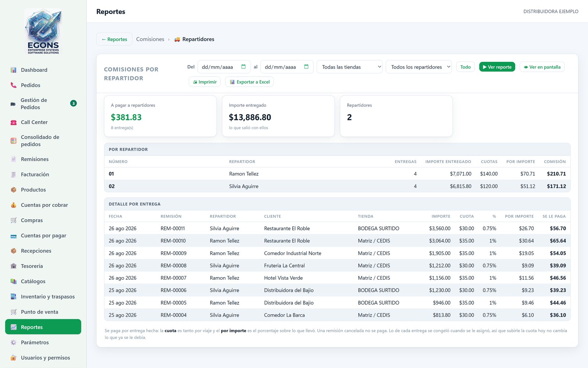This screenshot has height=368, width=588.
Task: Click the Del start date input field
Action: tap(224, 67)
